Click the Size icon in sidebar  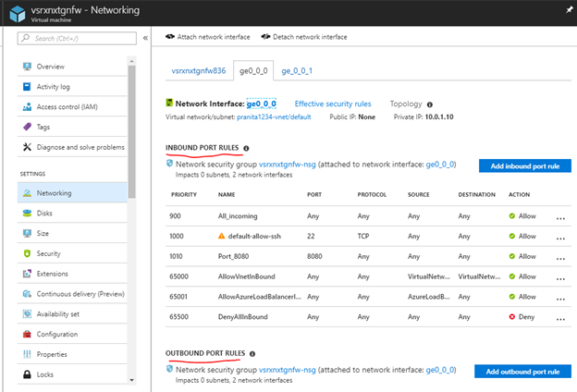27,233
